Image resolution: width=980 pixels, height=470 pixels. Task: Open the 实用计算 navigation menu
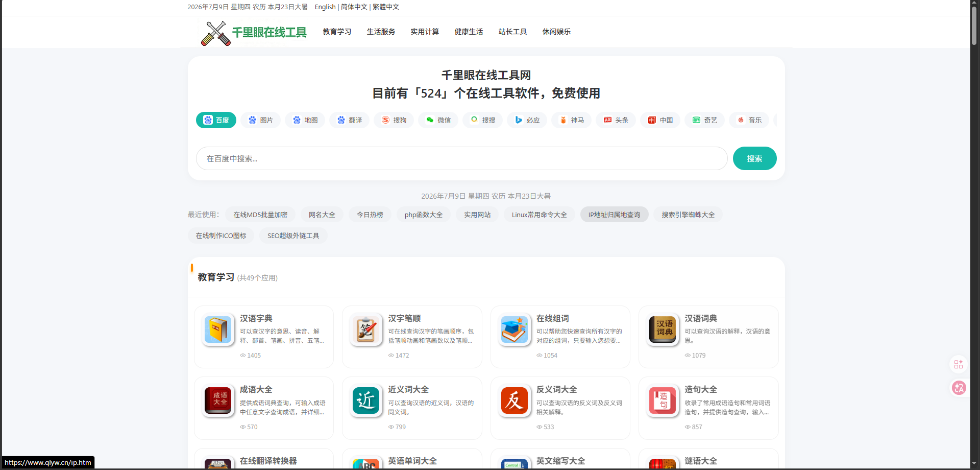[425, 32]
